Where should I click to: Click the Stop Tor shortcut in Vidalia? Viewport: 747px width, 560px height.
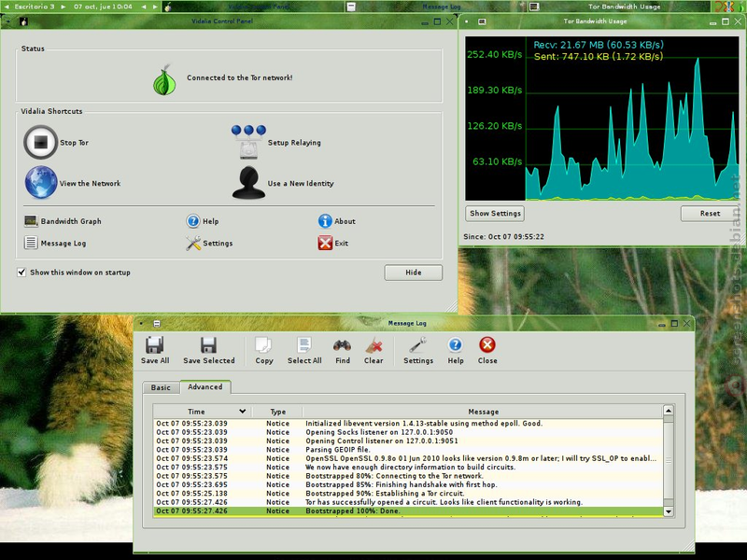point(56,143)
